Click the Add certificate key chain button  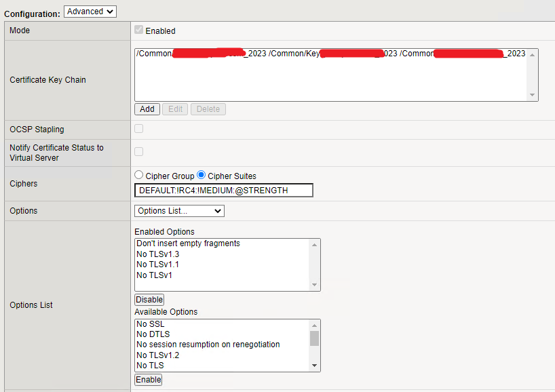(x=147, y=109)
